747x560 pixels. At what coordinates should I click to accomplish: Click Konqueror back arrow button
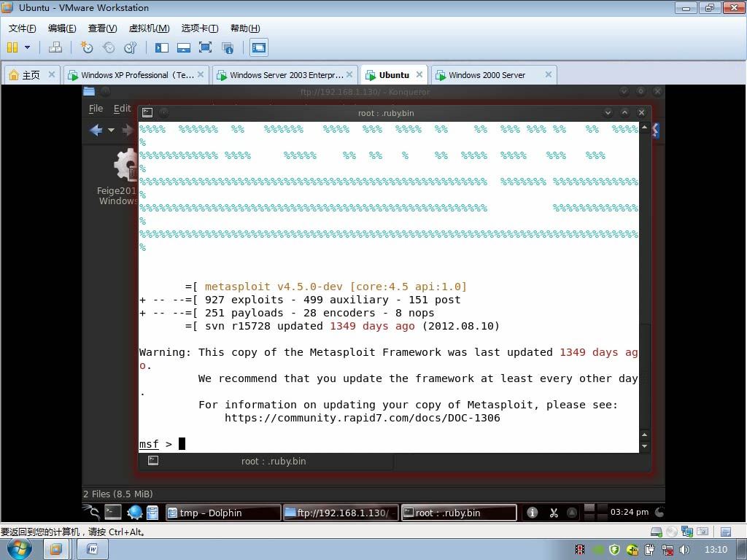point(96,130)
